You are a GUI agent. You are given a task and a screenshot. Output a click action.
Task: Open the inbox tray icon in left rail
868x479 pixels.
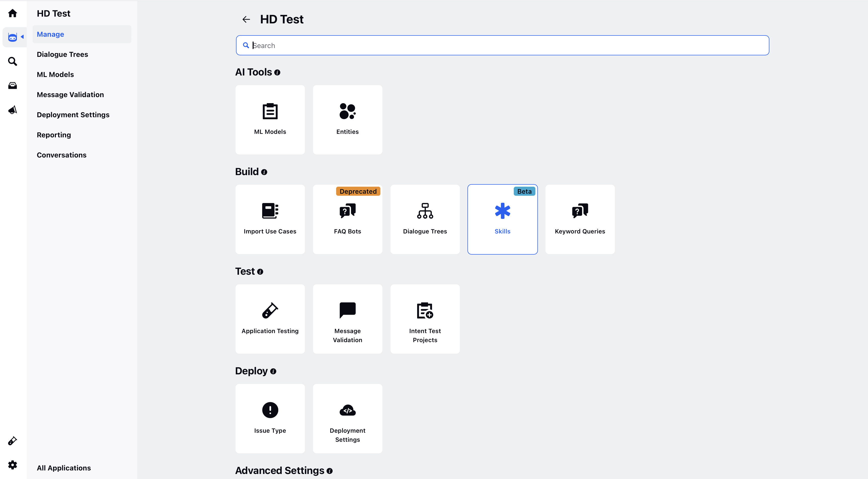(13, 86)
